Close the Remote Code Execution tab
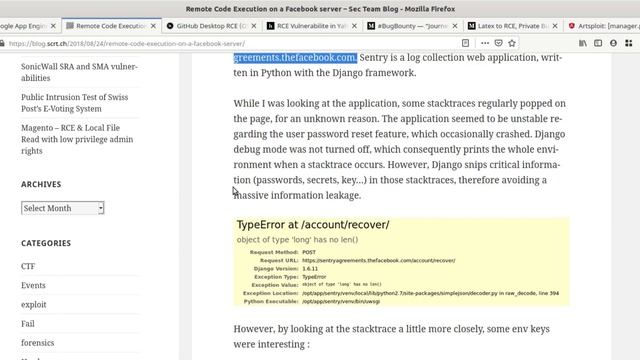This screenshot has height=360, width=640. (153, 26)
